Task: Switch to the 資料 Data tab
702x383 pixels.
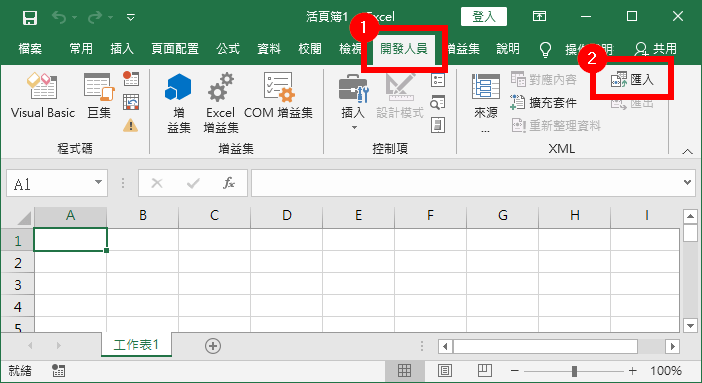Action: [269, 48]
